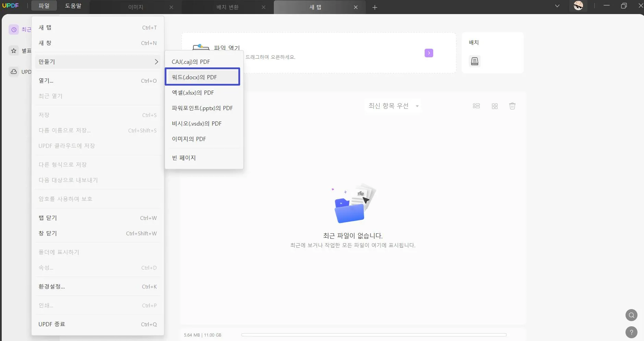Image resolution: width=644 pixels, height=341 pixels.
Task: Select CAJ(.caj)의 PDF option
Action: tap(204, 62)
